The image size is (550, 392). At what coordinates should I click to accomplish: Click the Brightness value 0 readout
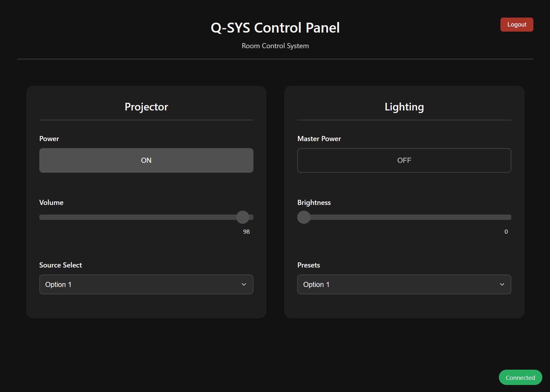(x=506, y=232)
